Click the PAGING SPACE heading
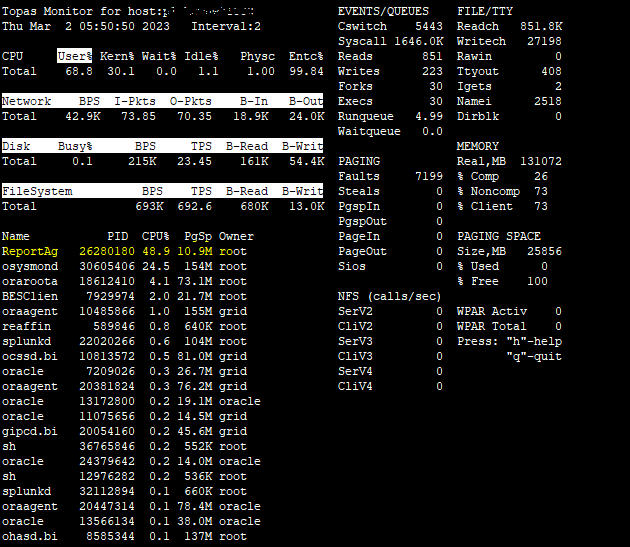630x547 pixels. coord(499,236)
